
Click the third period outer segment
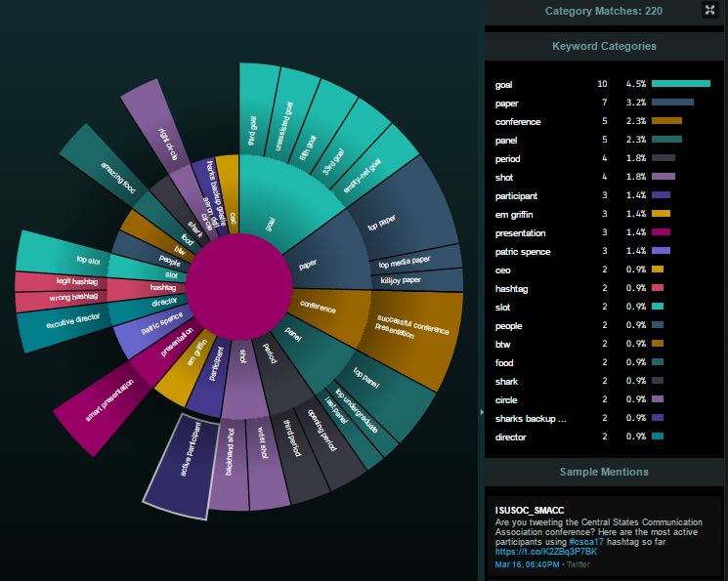click(x=299, y=457)
